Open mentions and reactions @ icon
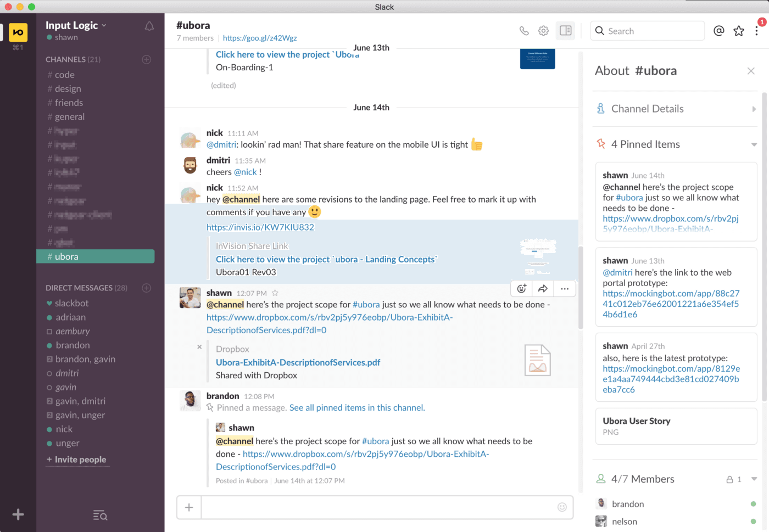This screenshot has width=769, height=532. coord(718,31)
